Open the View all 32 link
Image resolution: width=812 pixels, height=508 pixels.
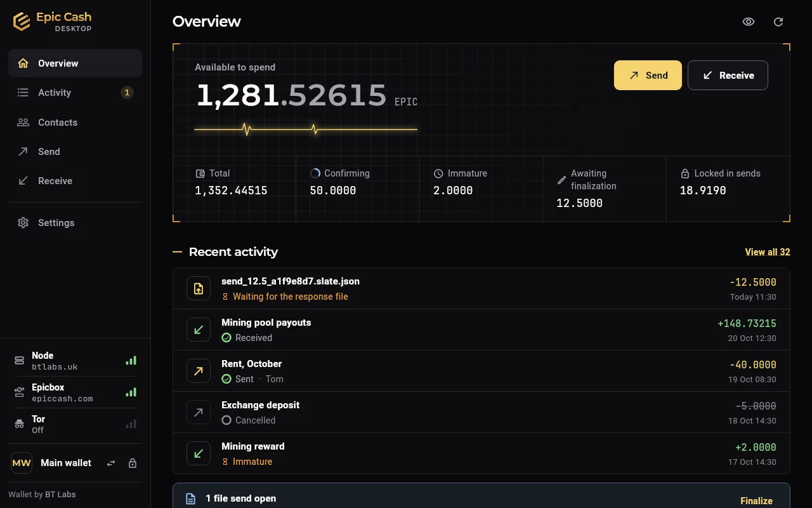(768, 252)
